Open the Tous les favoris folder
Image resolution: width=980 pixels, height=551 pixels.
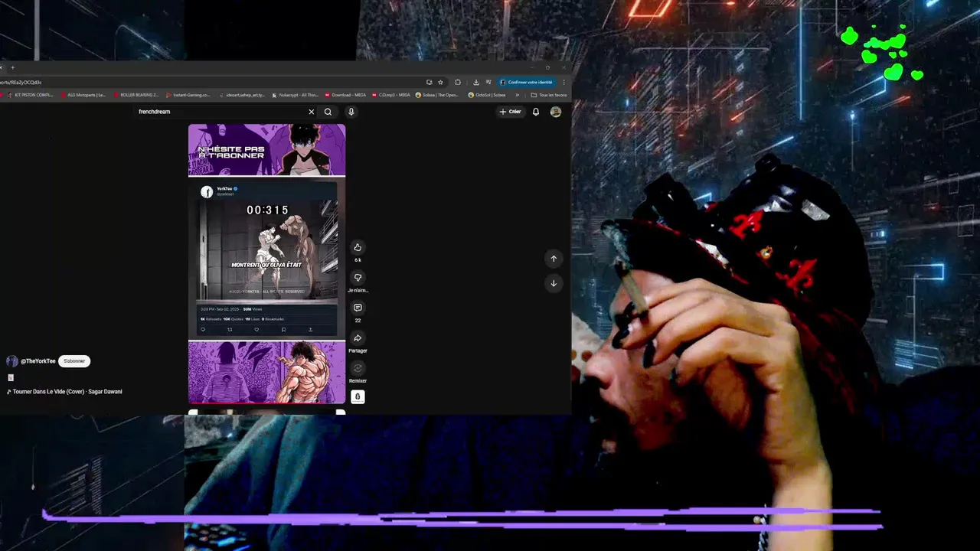coord(549,95)
